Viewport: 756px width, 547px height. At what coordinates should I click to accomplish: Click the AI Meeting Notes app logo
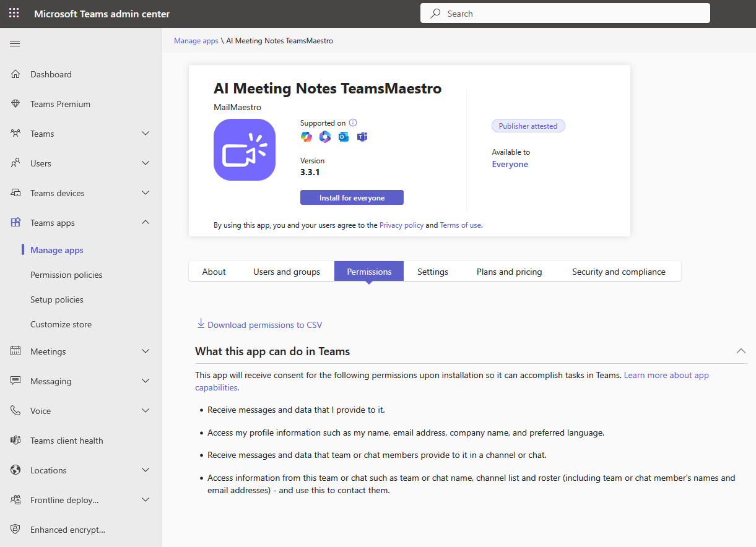[245, 150]
